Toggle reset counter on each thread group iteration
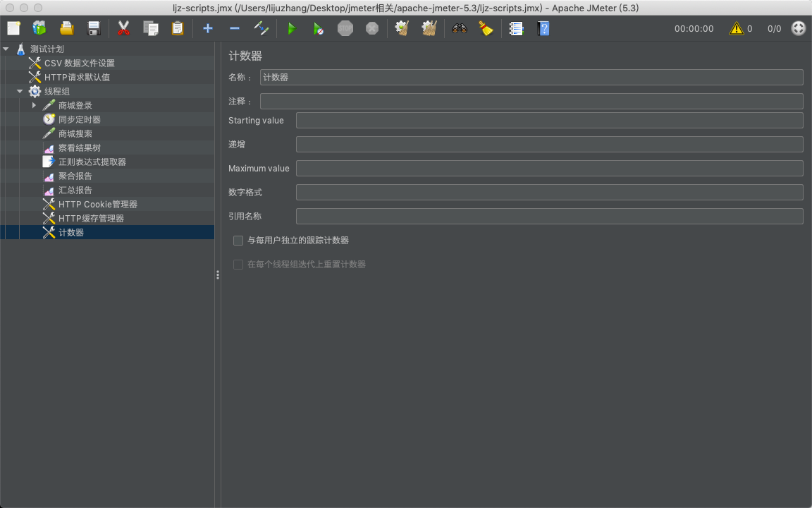Screen dimensions: 812x508 pyautogui.click(x=238, y=265)
